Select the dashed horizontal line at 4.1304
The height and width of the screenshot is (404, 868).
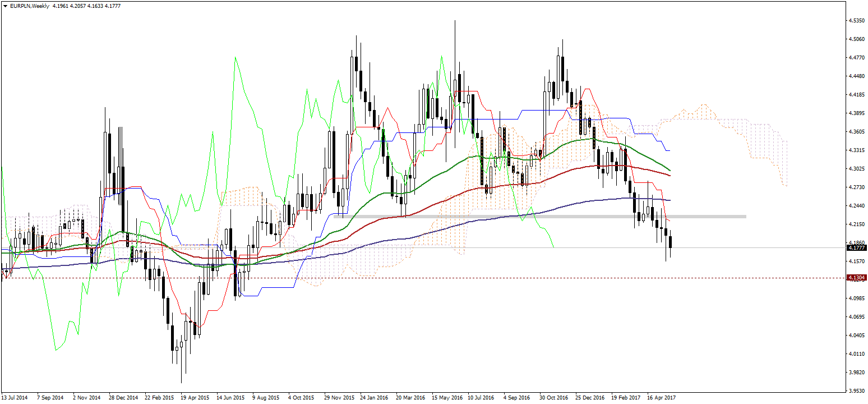click(x=423, y=277)
